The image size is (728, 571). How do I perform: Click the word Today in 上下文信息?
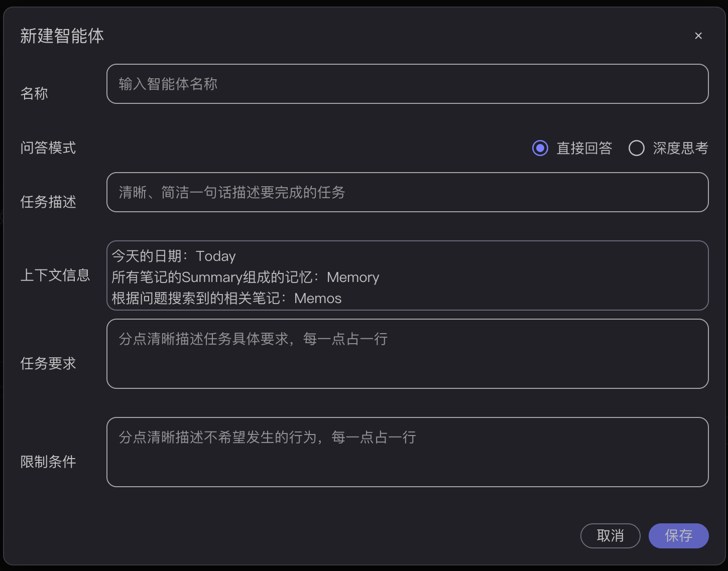pyautogui.click(x=215, y=256)
